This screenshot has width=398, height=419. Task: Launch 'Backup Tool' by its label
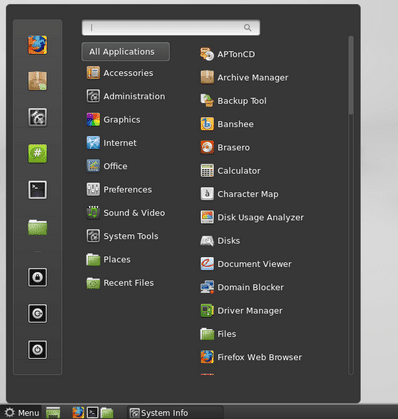242,101
